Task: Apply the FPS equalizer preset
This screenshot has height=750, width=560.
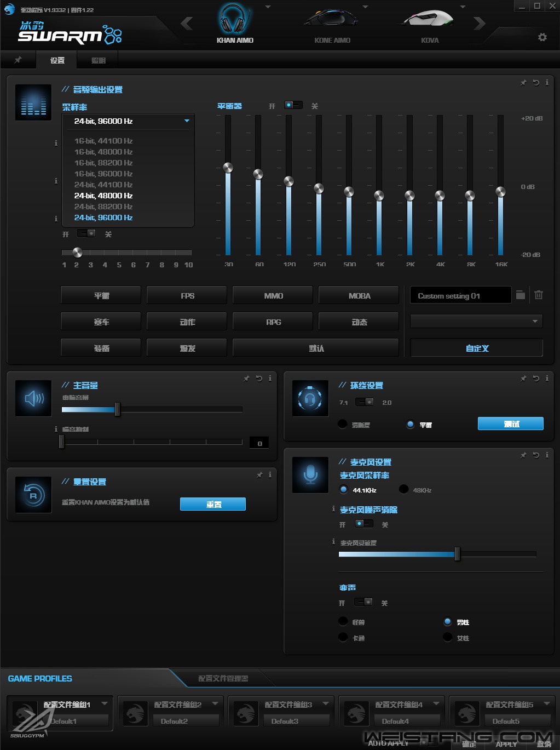Action: (x=187, y=295)
